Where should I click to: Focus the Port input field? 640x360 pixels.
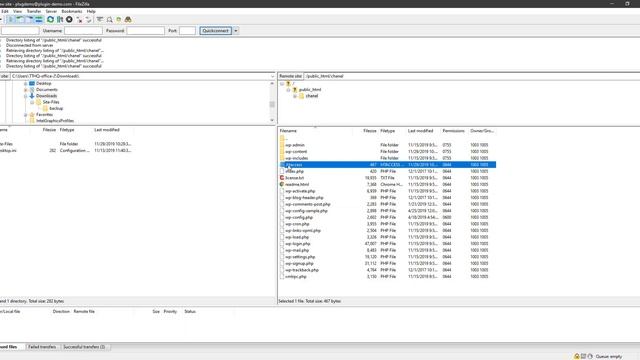(187, 31)
